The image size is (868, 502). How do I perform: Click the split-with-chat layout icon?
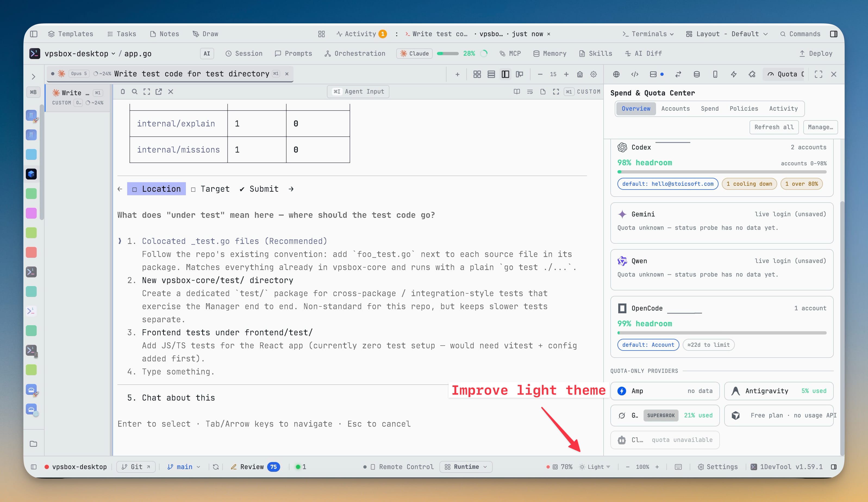[519, 74]
